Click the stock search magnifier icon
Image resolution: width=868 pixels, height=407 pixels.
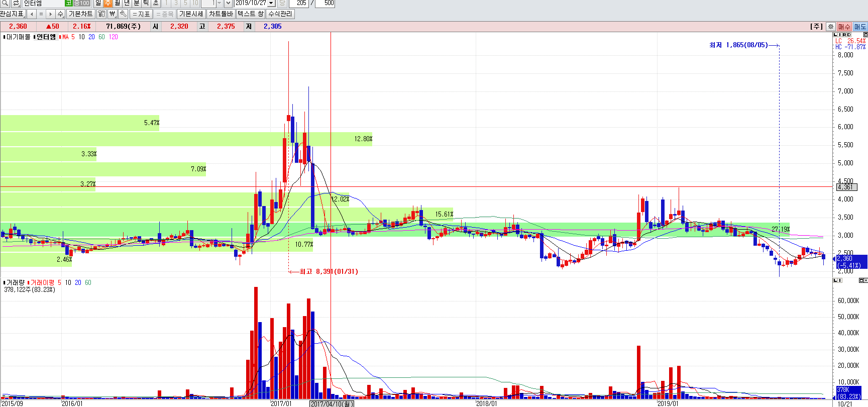(x=5, y=3)
